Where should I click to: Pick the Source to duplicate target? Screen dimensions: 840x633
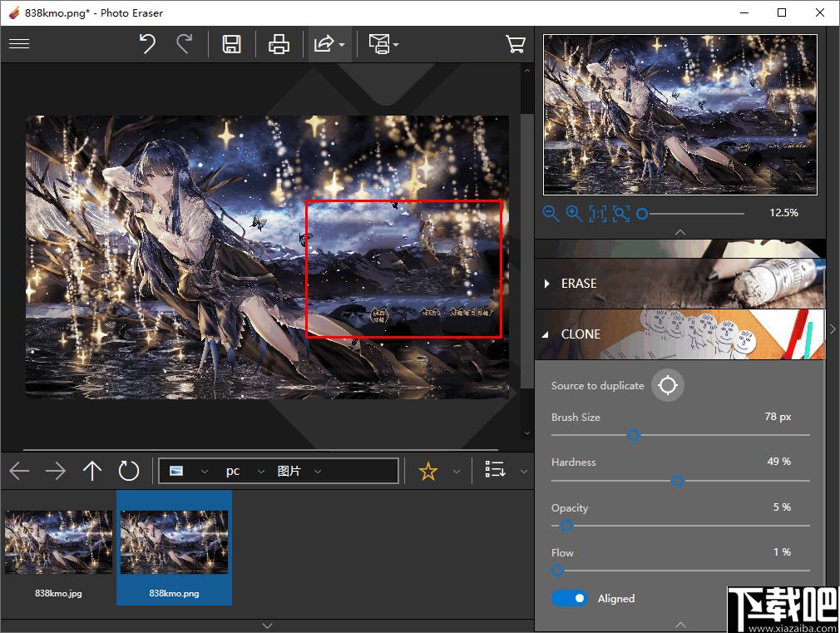pos(668,385)
